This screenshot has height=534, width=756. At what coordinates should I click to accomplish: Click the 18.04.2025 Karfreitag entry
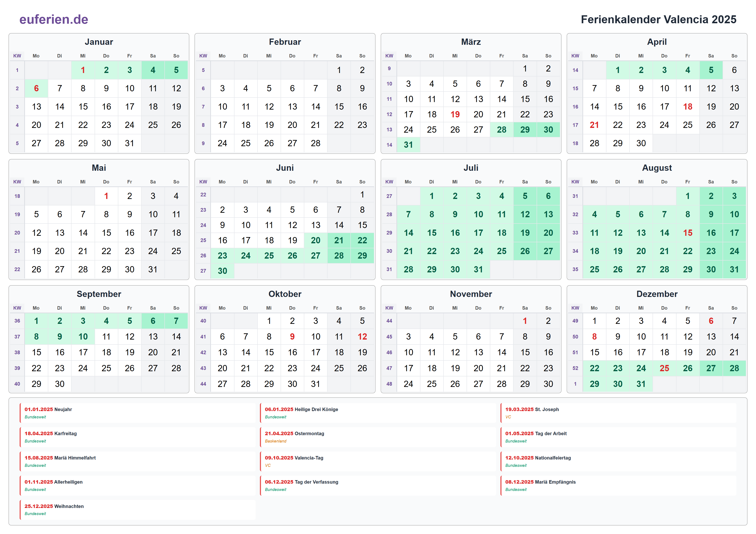(x=137, y=437)
